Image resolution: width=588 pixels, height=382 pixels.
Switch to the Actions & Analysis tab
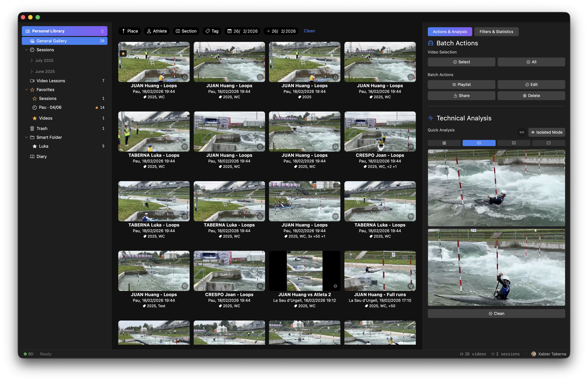(450, 31)
